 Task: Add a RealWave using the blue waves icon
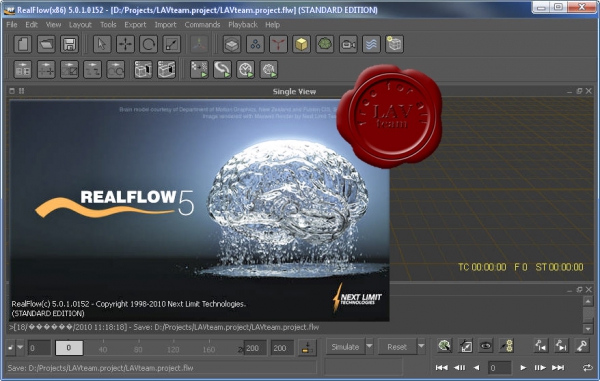click(x=371, y=44)
